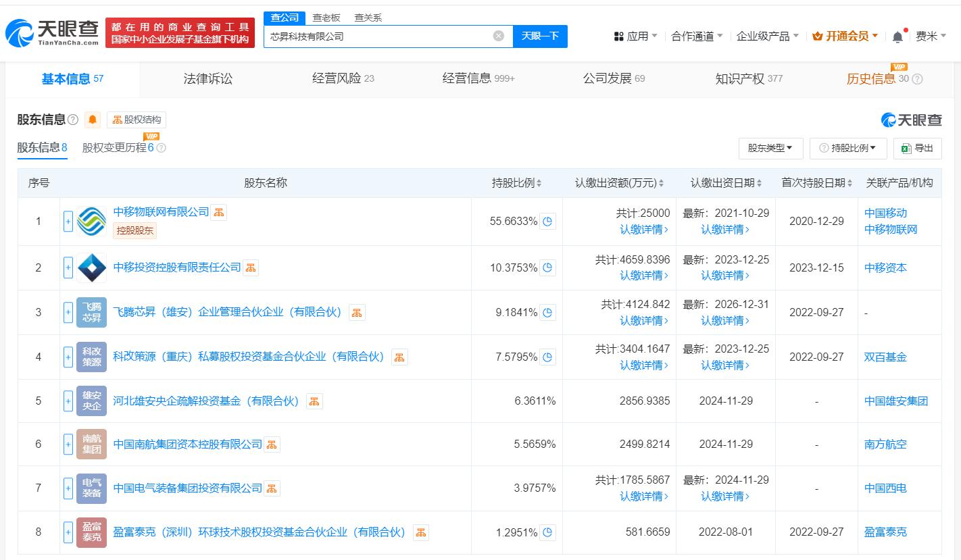Sort table by 认缴出资日期 column

760,183
